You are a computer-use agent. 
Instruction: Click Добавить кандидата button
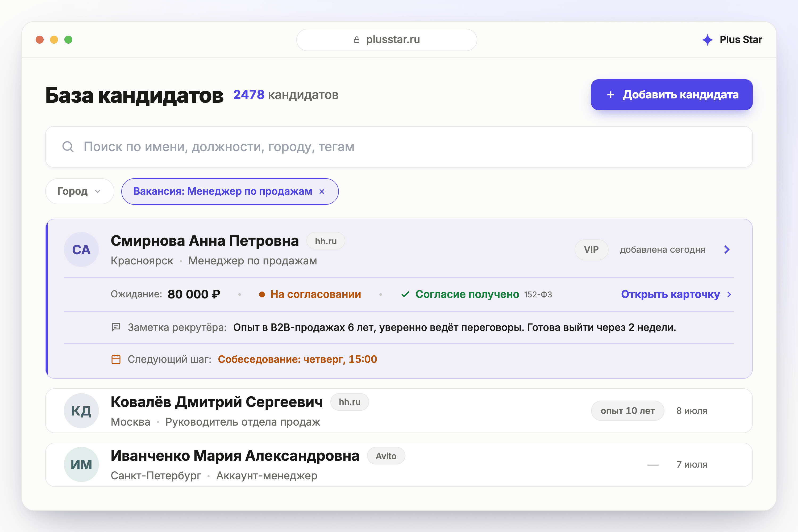pos(672,95)
